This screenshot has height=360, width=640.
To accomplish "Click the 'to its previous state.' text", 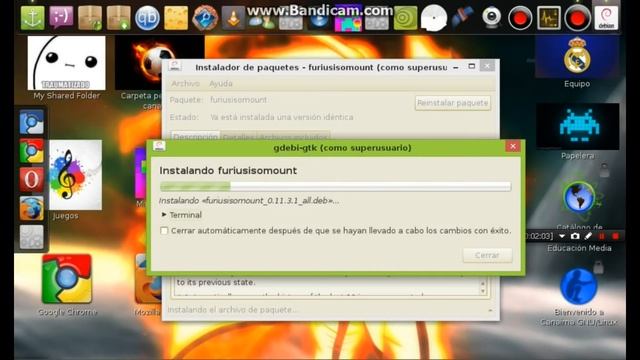I will point(216,282).
